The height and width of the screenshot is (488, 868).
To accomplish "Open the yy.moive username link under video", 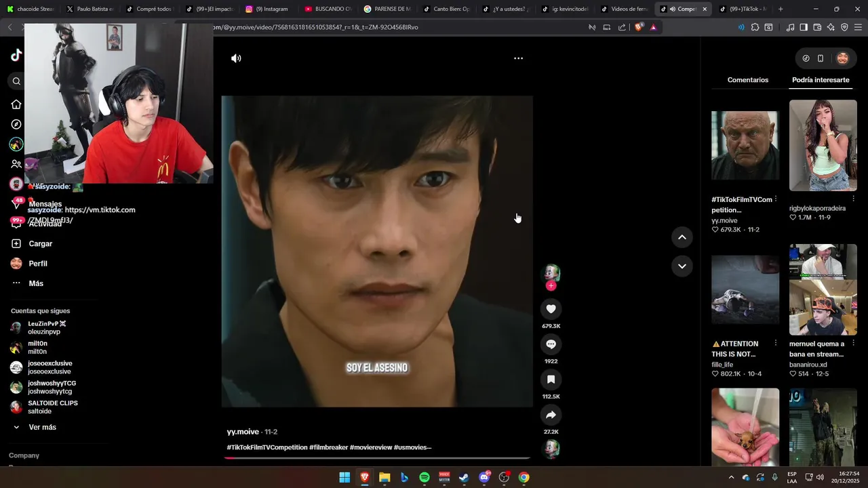I will pos(243,432).
